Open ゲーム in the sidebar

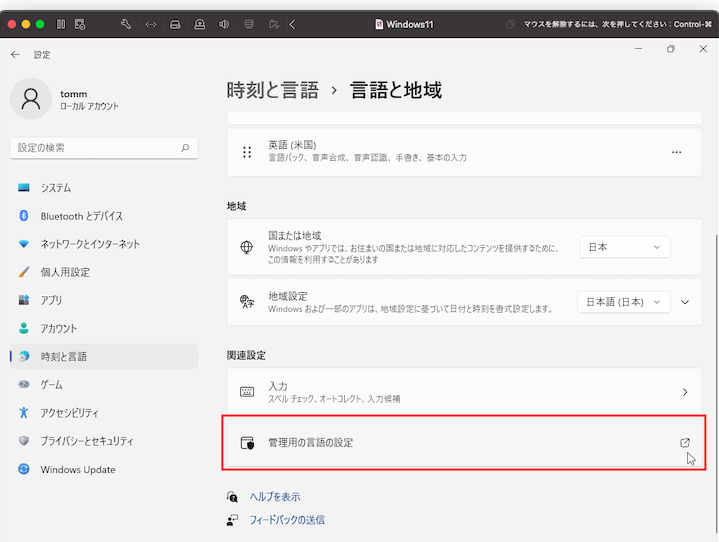(x=104, y=385)
